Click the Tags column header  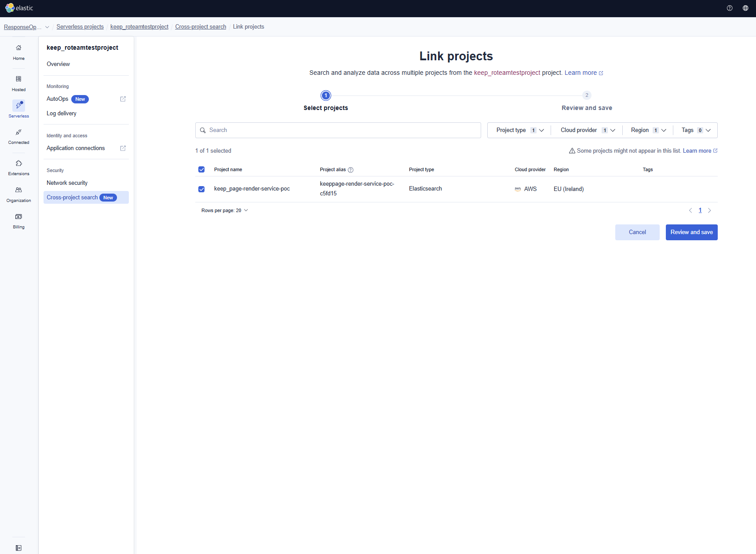click(x=648, y=170)
